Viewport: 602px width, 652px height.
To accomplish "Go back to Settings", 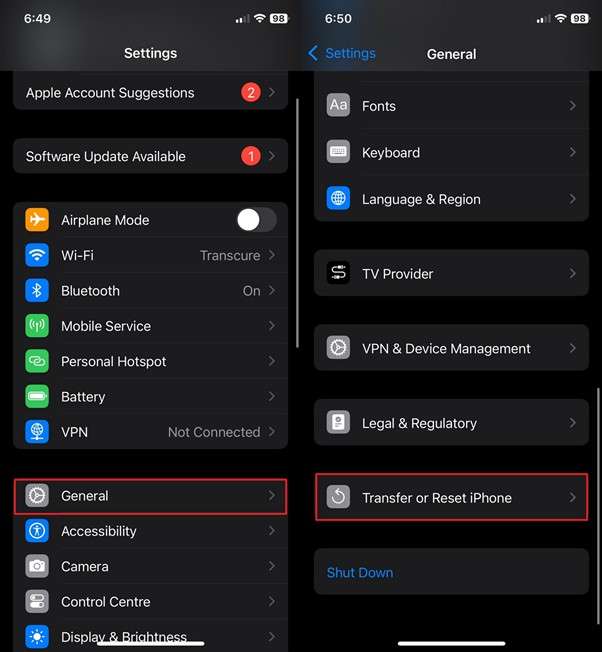I will click(x=342, y=53).
